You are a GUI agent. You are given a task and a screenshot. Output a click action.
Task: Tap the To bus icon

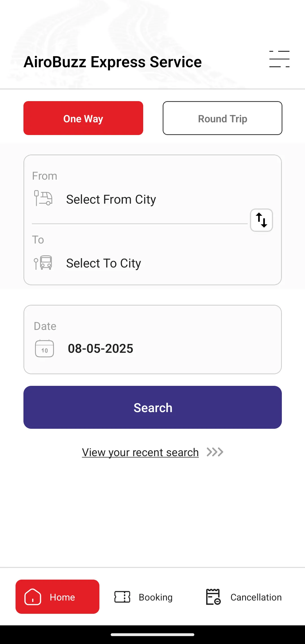pyautogui.click(x=43, y=262)
